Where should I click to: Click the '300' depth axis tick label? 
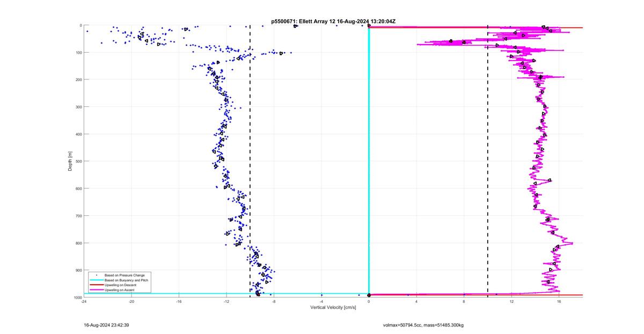click(78, 107)
